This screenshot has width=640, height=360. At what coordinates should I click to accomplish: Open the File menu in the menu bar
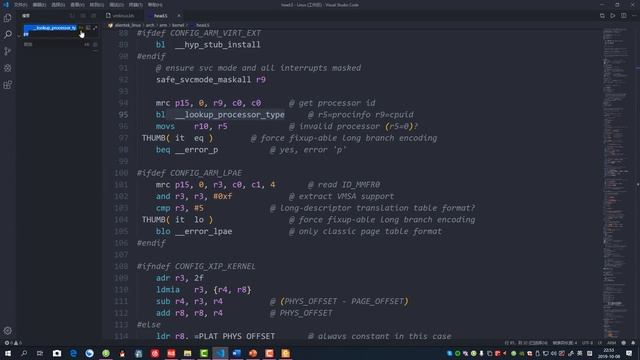(20, 5)
